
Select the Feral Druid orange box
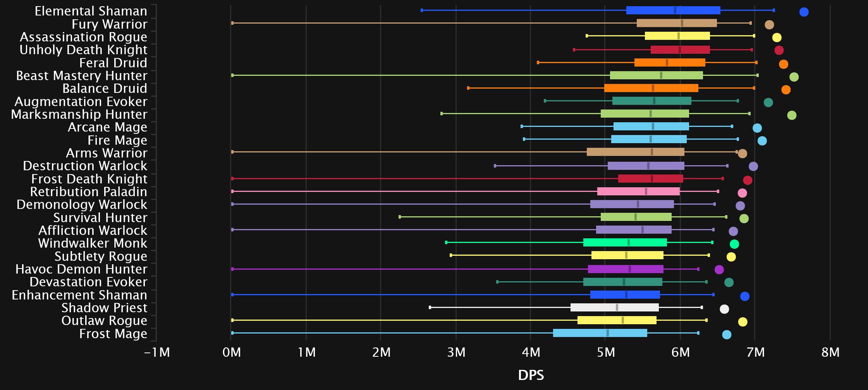click(670, 63)
